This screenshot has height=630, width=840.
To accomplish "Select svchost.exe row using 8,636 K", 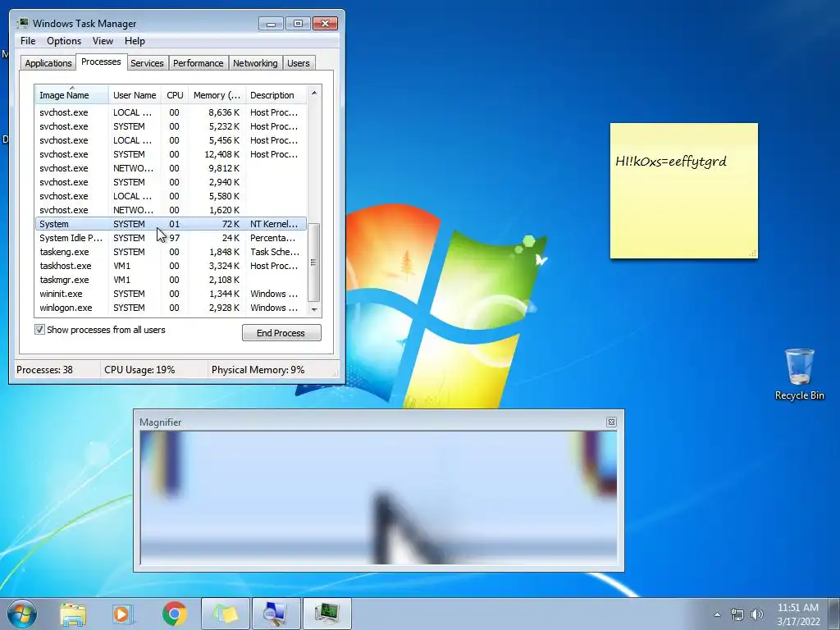I will (x=171, y=112).
